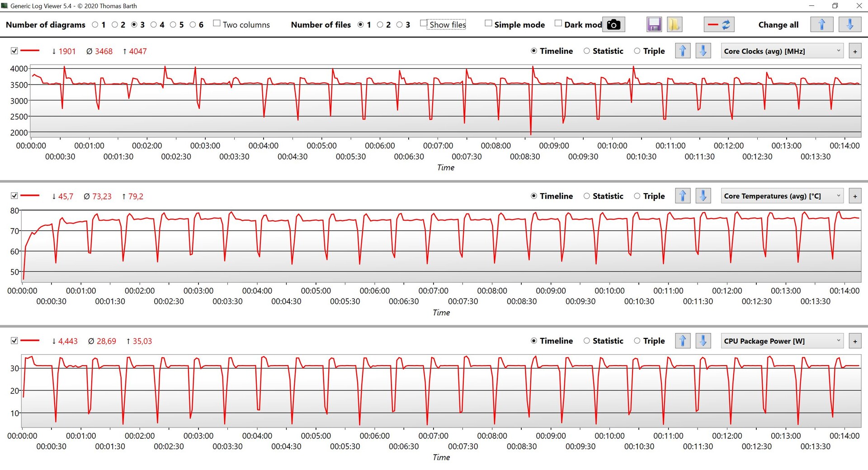Click the purple floppy disk save icon

click(x=654, y=24)
